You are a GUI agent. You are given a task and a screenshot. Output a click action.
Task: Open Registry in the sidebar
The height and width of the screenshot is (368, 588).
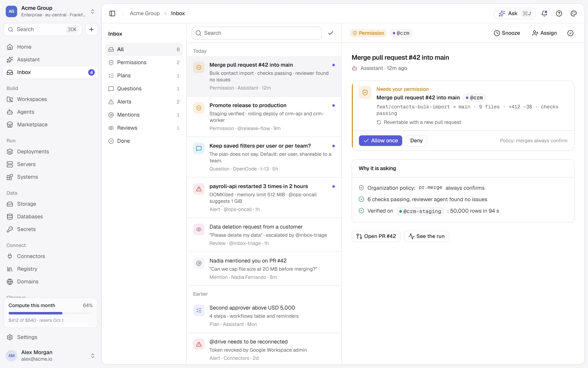51,269
